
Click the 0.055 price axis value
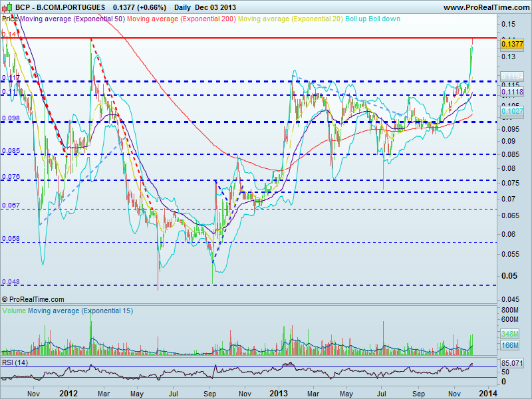(510, 254)
